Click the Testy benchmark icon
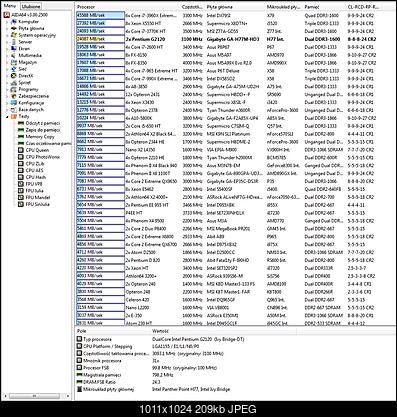 14,116
